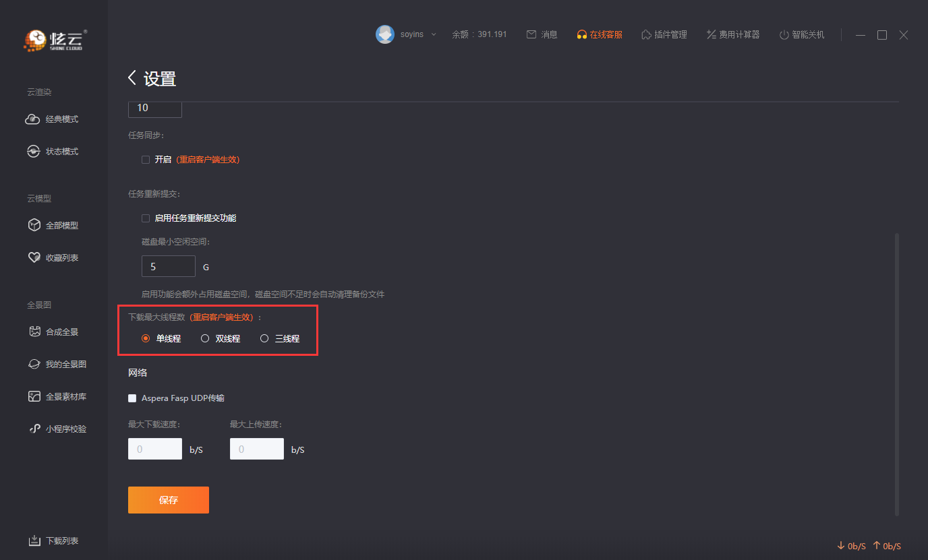Click the 0b/S download speed text

point(857,546)
